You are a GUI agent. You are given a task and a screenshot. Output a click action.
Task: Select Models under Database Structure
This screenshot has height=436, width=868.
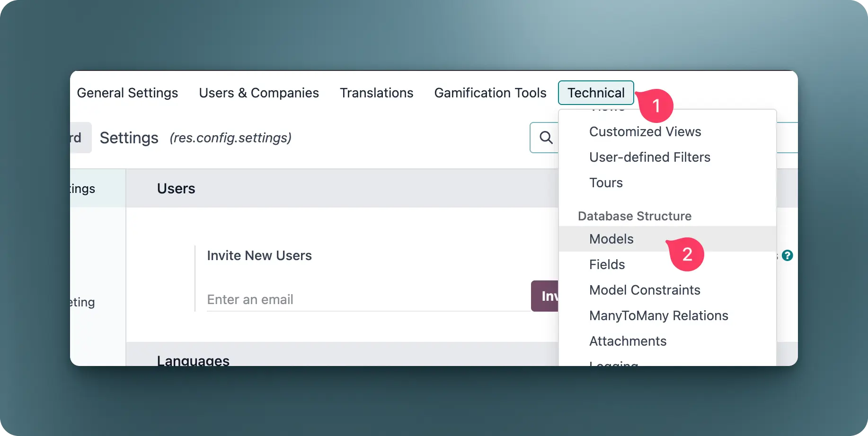[611, 239]
